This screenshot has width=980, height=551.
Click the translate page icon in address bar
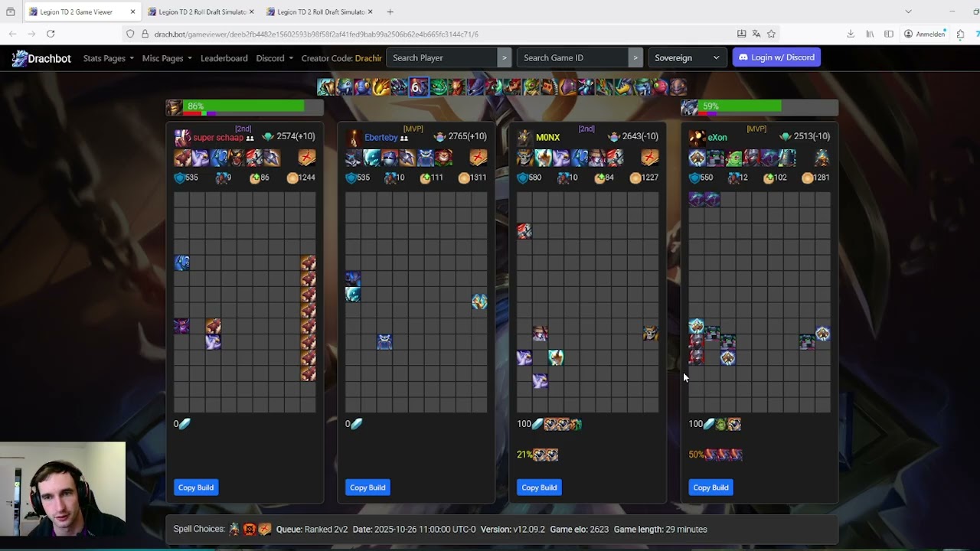(756, 34)
